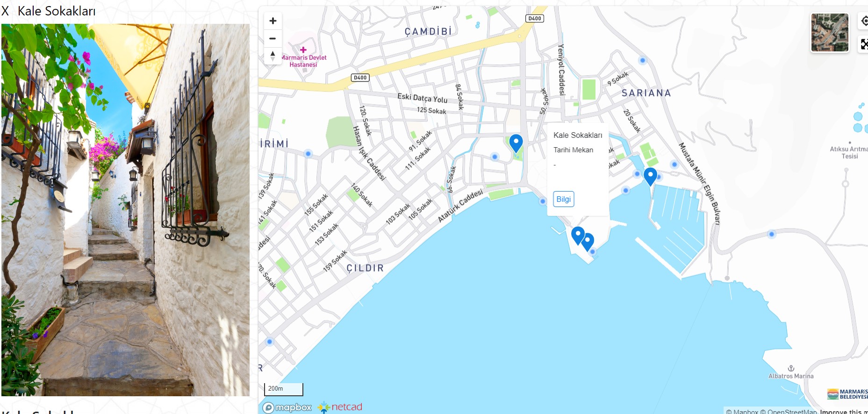Switch to satellite view thumbnail
Image resolution: width=868 pixels, height=414 pixels.
(830, 32)
